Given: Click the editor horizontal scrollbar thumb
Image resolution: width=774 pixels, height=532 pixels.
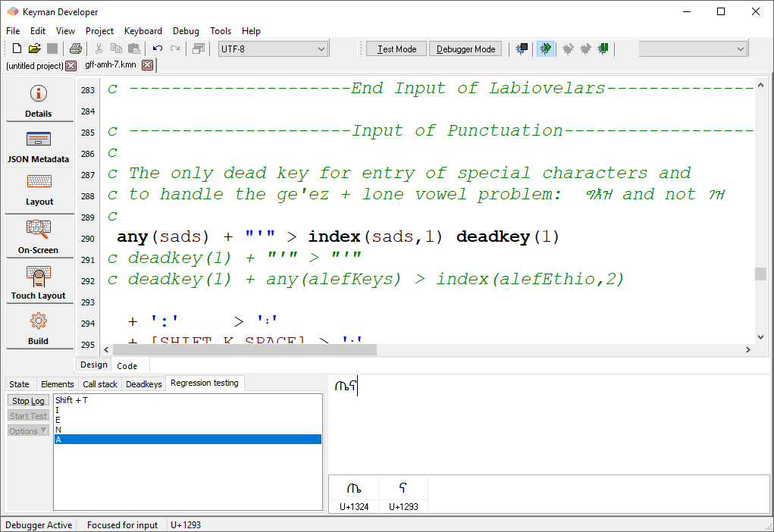Looking at the screenshot, I should (x=245, y=350).
